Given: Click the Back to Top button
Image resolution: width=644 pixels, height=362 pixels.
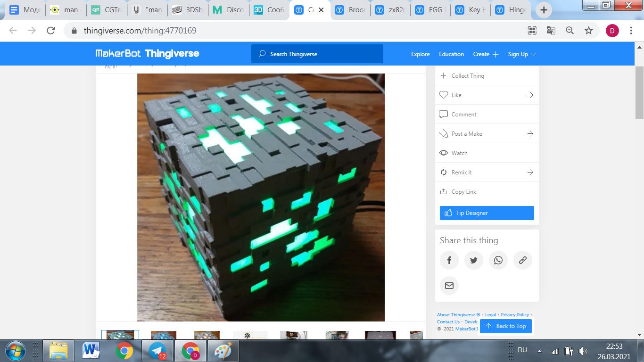Looking at the screenshot, I should click(x=506, y=326).
